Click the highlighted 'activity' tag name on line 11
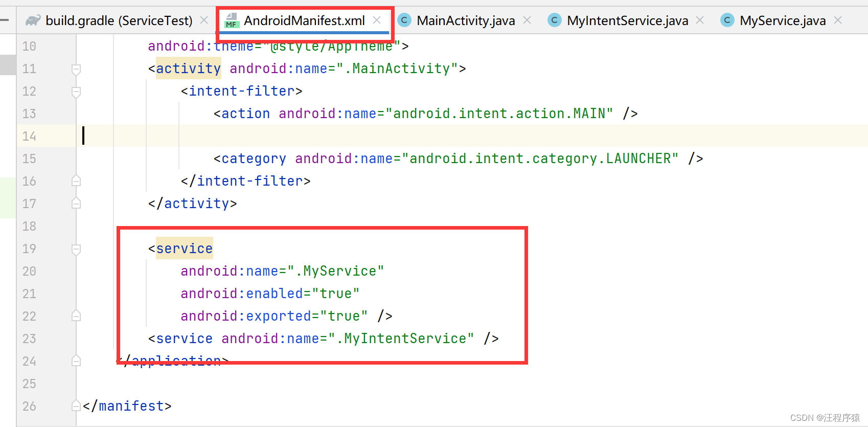The height and width of the screenshot is (427, 868). pos(188,69)
